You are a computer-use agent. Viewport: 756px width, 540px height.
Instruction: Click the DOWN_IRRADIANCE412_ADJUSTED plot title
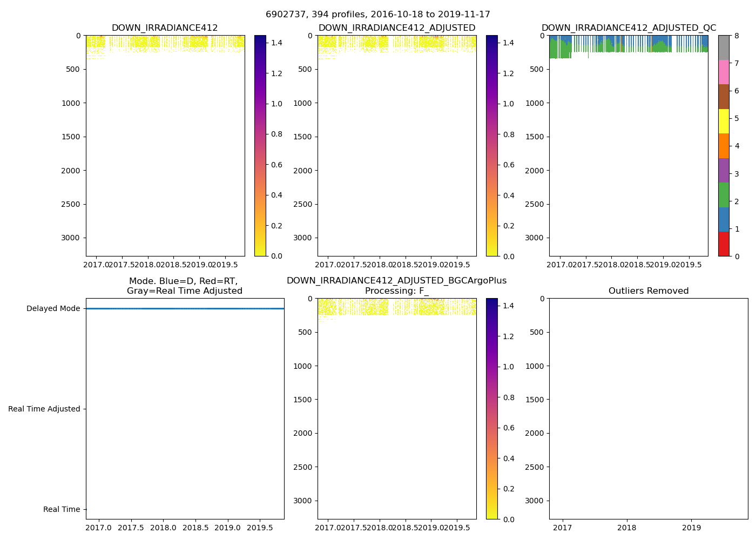point(397,28)
